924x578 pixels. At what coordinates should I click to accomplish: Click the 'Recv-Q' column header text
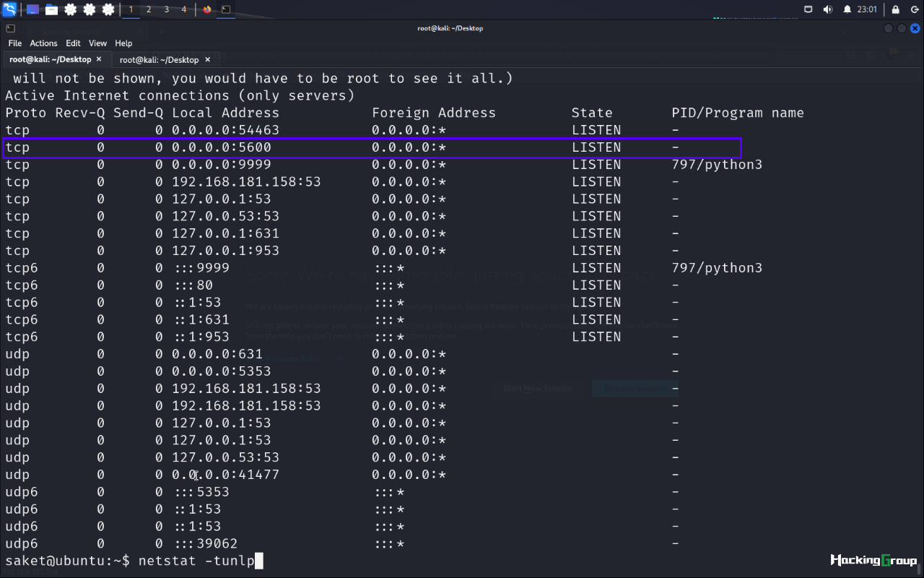pyautogui.click(x=80, y=113)
